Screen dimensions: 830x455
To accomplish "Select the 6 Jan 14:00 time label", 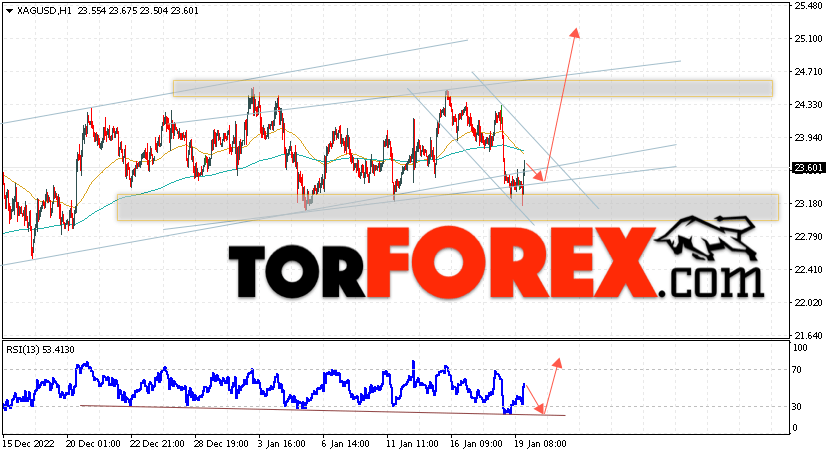I will point(345,443).
